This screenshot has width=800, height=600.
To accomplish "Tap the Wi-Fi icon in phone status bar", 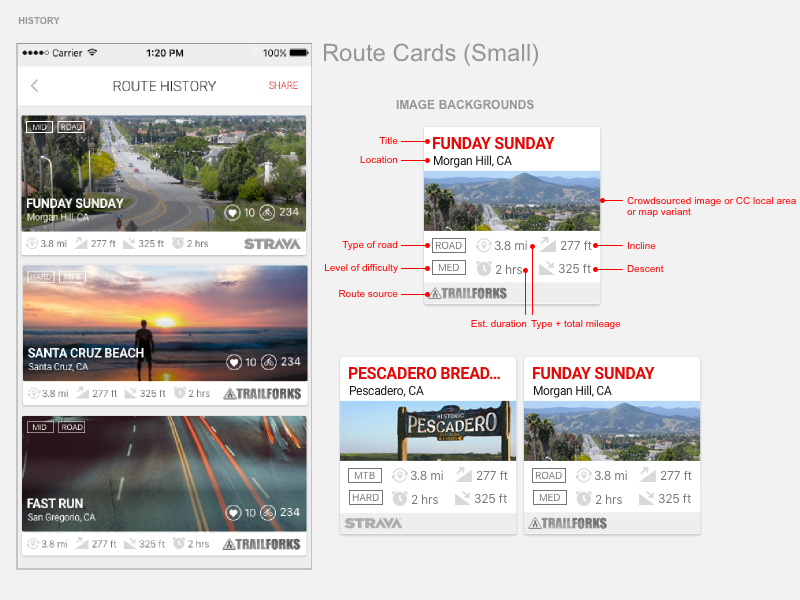I will pos(92,52).
